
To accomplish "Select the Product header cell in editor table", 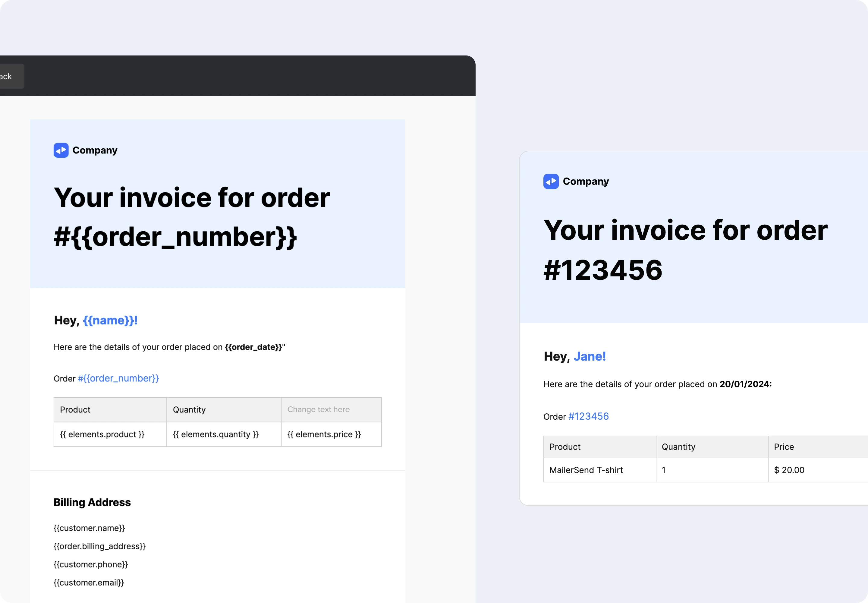I will point(110,409).
